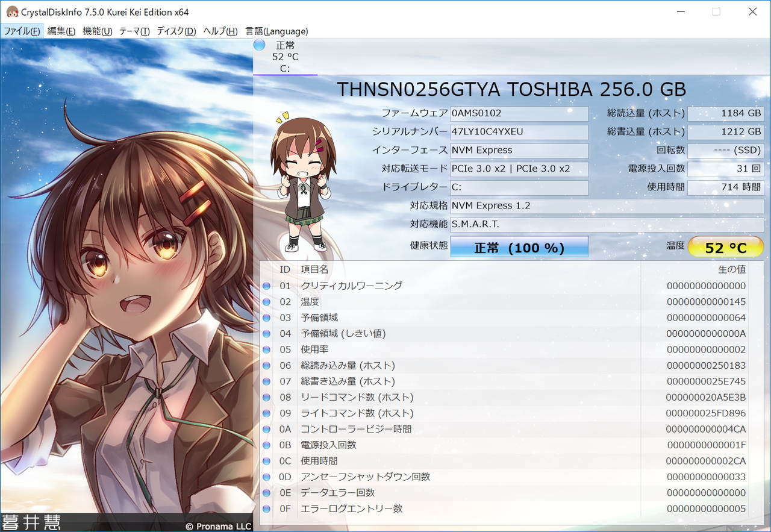771x532 pixels.
Task: Click the status dot beside エラーログエントリー数
Action: click(x=266, y=509)
